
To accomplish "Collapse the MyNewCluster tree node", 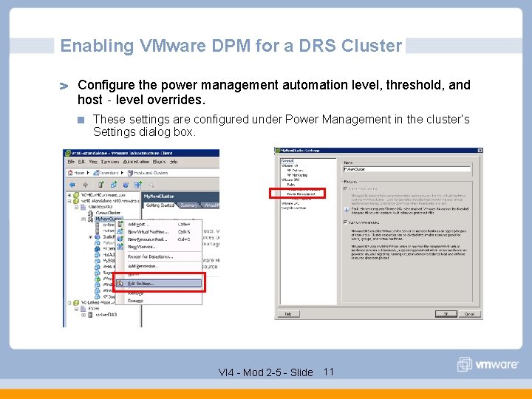I will 83,219.
